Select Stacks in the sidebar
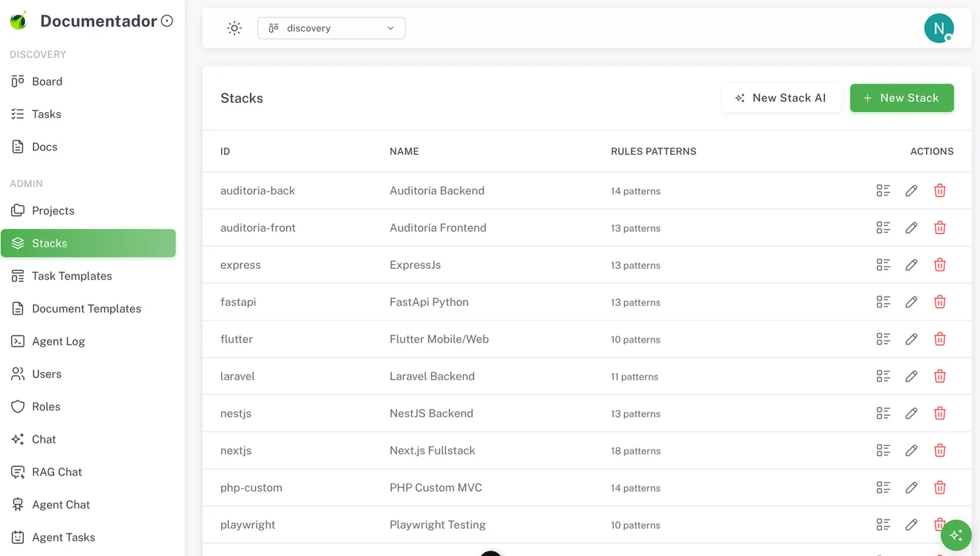Image resolution: width=980 pixels, height=556 pixels. click(88, 243)
